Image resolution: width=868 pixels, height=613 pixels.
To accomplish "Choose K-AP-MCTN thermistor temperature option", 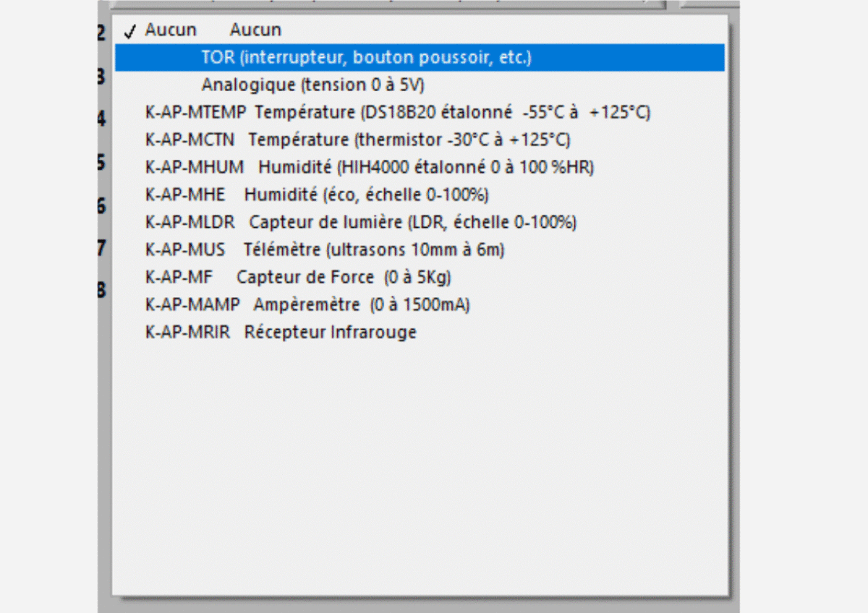I will pos(357,140).
